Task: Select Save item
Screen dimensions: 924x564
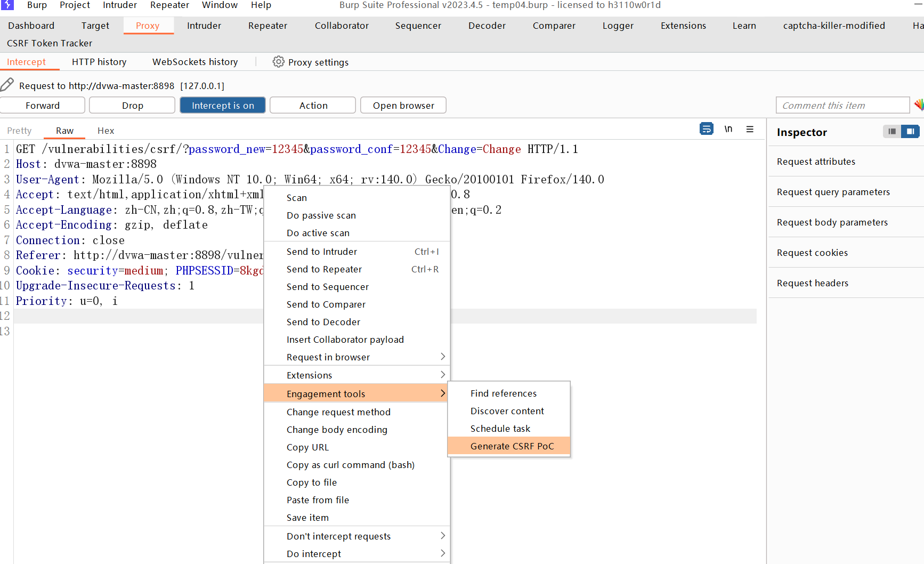Action: [357, 518]
